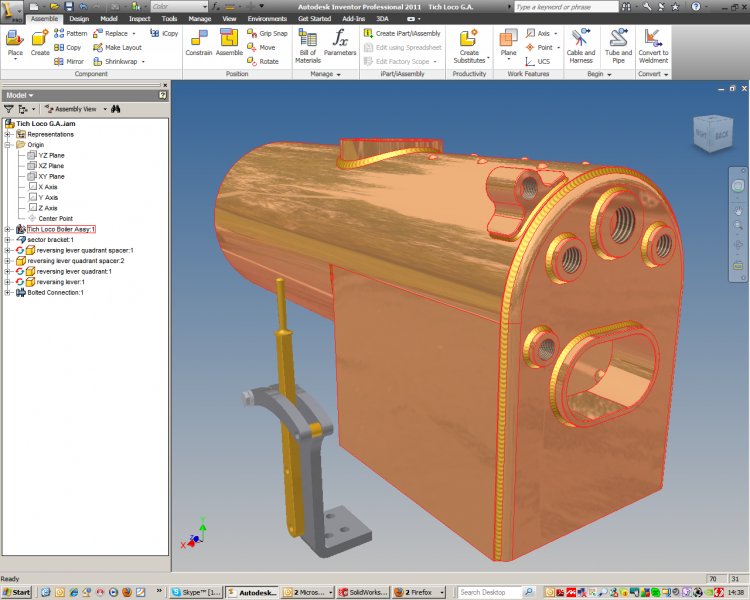The height and width of the screenshot is (600, 750).
Task: Click the Find binoculars icon in the browser
Action: click(x=116, y=108)
